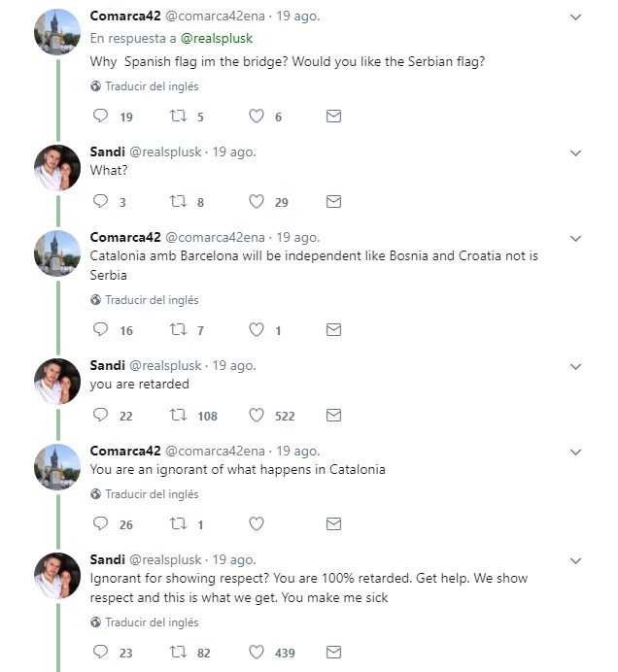Image resolution: width=618 pixels, height=672 pixels.
Task: Like the "ignorant of what happens in Catalonia" tweet
Action: [x=257, y=524]
